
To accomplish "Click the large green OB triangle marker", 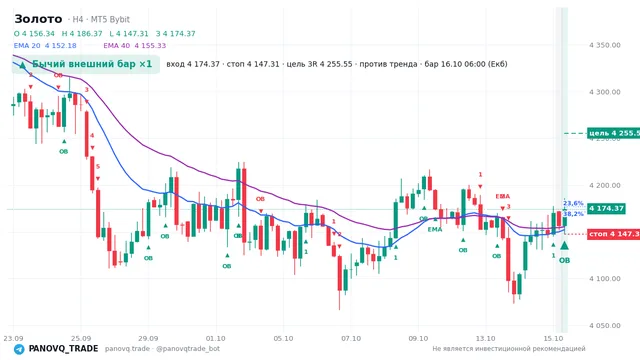I will [x=564, y=245].
